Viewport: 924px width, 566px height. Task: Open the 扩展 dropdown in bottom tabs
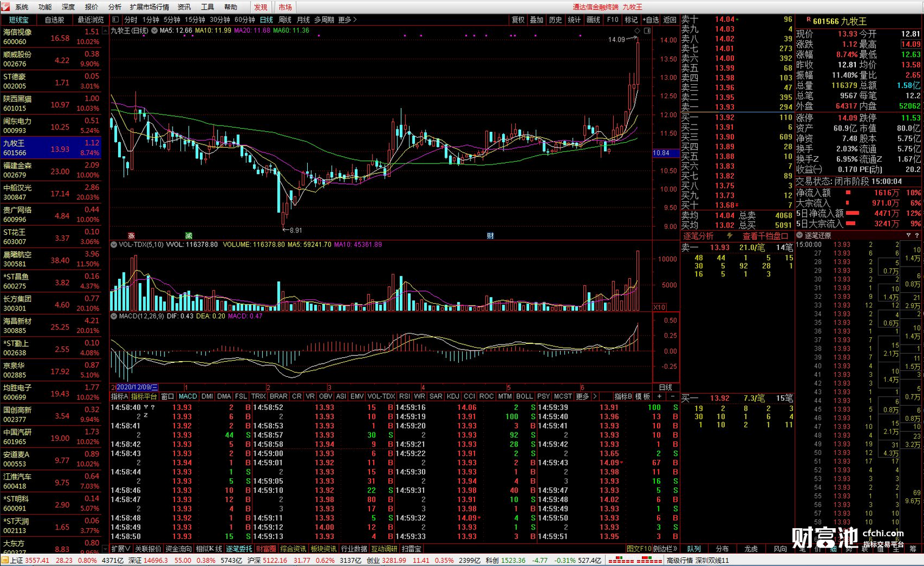[121, 549]
